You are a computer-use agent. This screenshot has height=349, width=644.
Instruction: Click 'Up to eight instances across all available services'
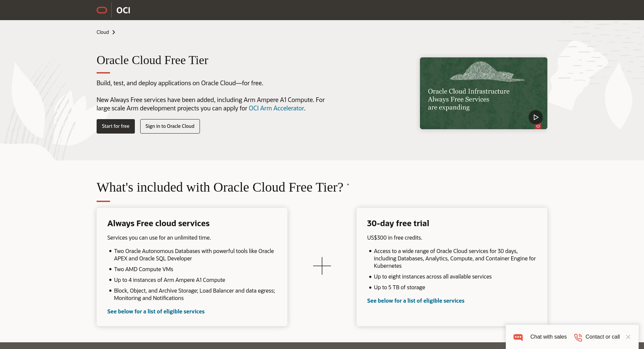tap(433, 277)
